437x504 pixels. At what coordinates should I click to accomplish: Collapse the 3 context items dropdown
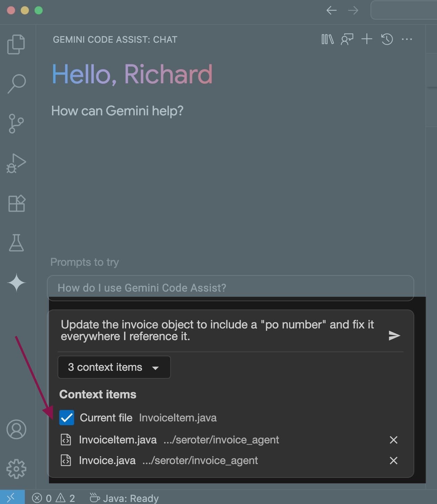114,367
